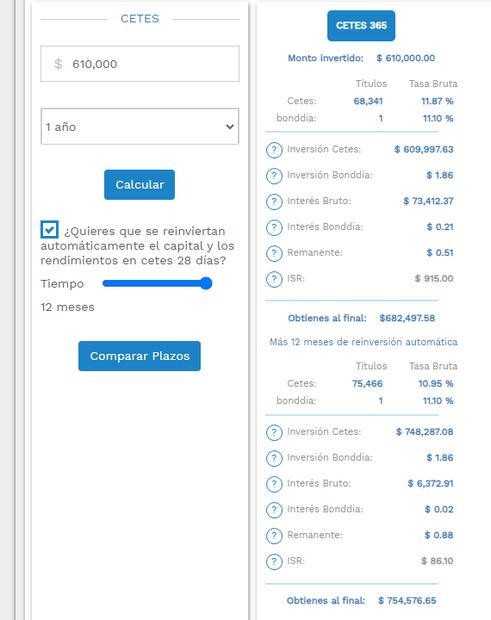The width and height of the screenshot is (491, 620).
Task: Click the '$ 73,412.37' Interés Bruto amount
Action: pyautogui.click(x=429, y=201)
